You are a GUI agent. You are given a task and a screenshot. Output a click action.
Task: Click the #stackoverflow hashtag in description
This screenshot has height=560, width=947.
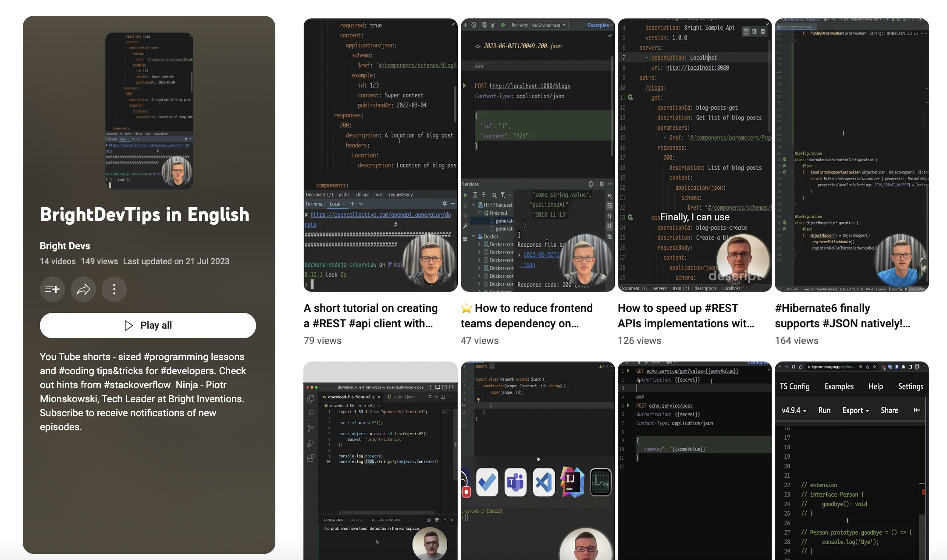137,385
